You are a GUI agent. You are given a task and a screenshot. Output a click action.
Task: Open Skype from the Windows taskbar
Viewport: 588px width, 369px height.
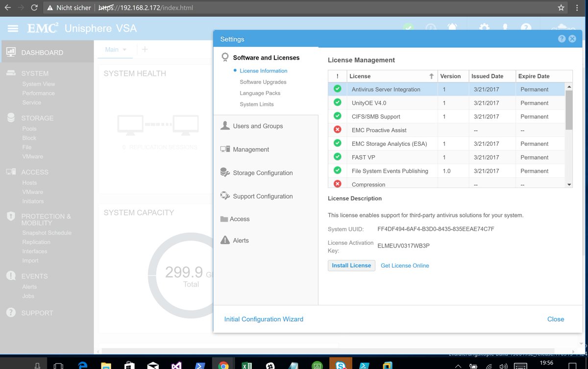(340, 365)
